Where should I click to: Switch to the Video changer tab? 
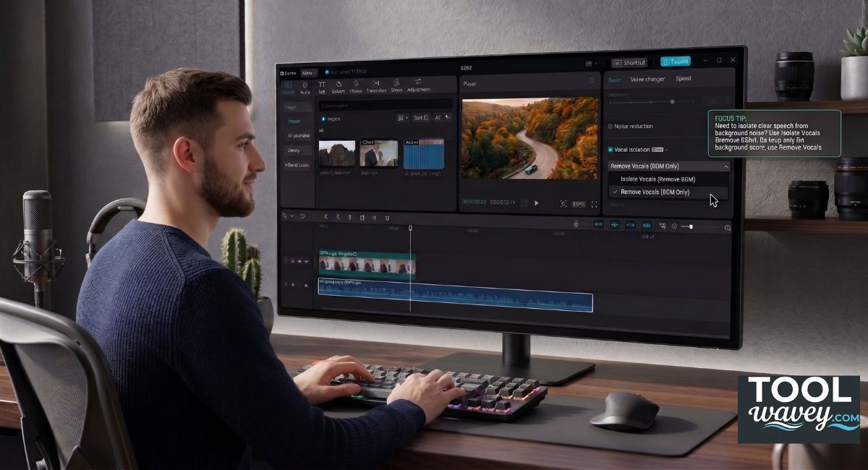click(x=647, y=79)
